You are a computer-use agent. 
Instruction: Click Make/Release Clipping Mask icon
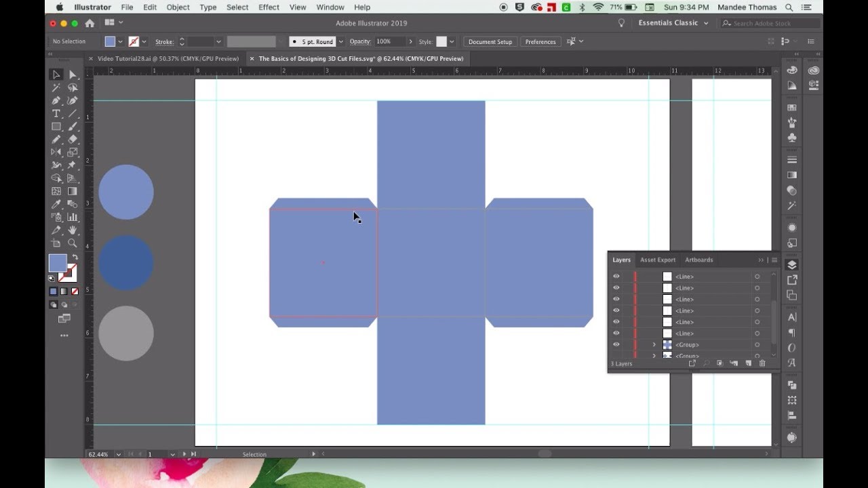[x=719, y=363]
